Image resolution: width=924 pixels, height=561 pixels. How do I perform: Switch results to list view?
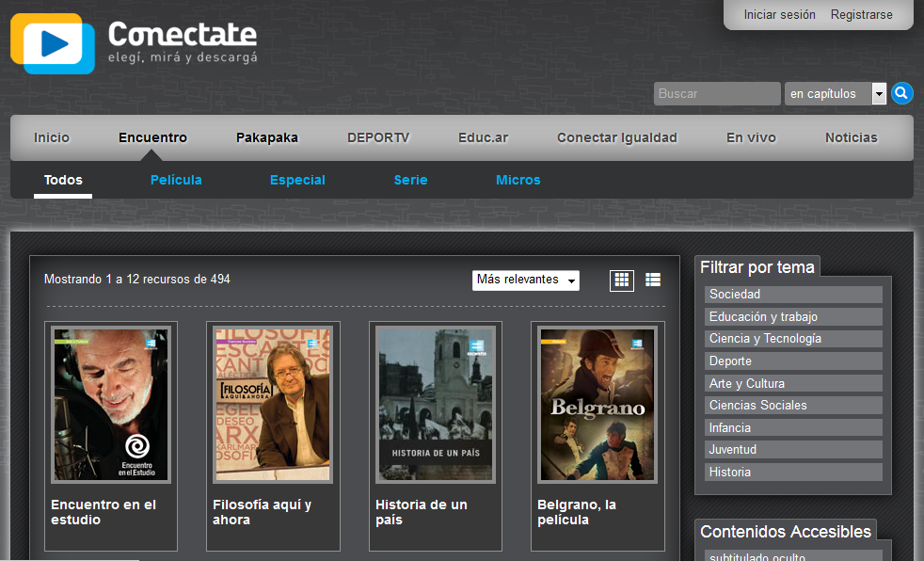(652, 280)
